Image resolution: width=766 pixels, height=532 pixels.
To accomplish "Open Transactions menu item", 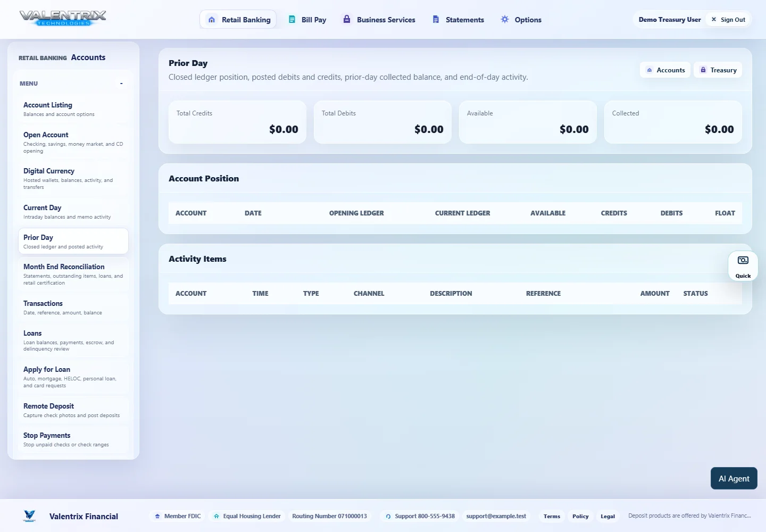I will click(x=73, y=307).
